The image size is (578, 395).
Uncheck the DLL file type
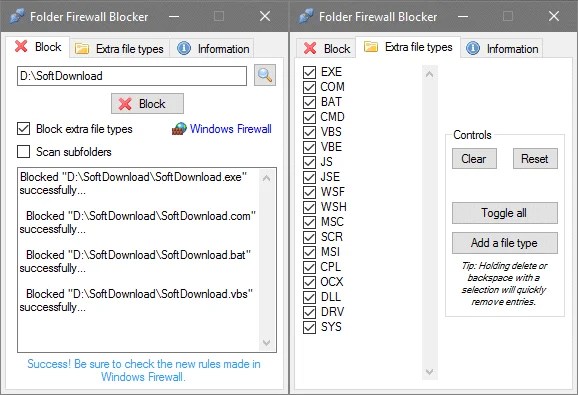click(x=309, y=297)
